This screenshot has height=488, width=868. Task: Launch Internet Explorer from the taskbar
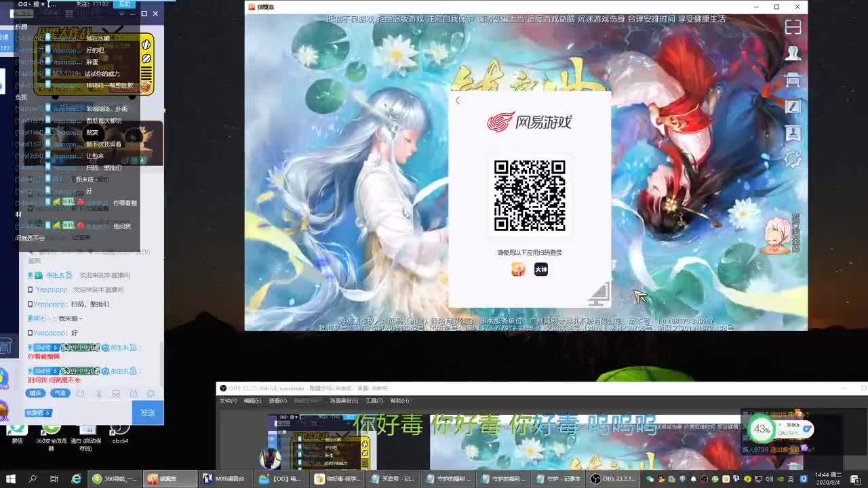pos(77,479)
